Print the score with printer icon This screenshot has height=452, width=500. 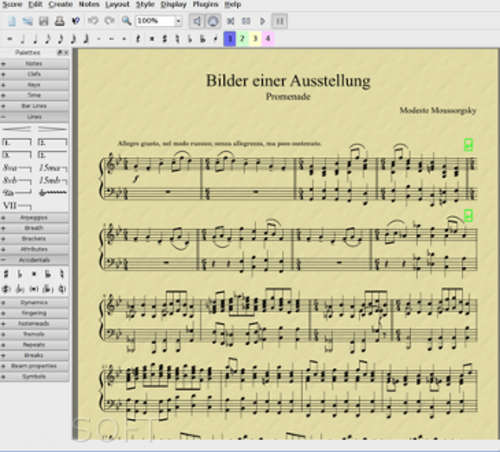point(60,21)
